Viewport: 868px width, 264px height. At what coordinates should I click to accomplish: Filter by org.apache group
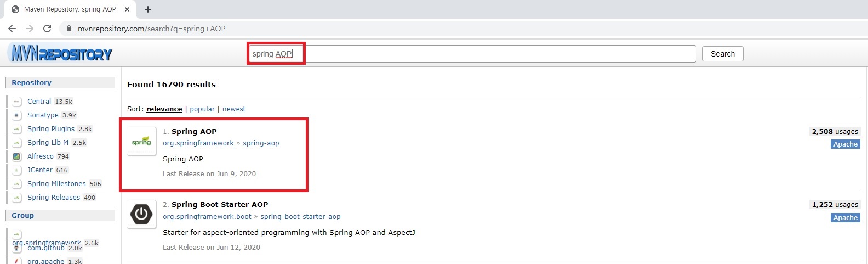[x=46, y=261]
